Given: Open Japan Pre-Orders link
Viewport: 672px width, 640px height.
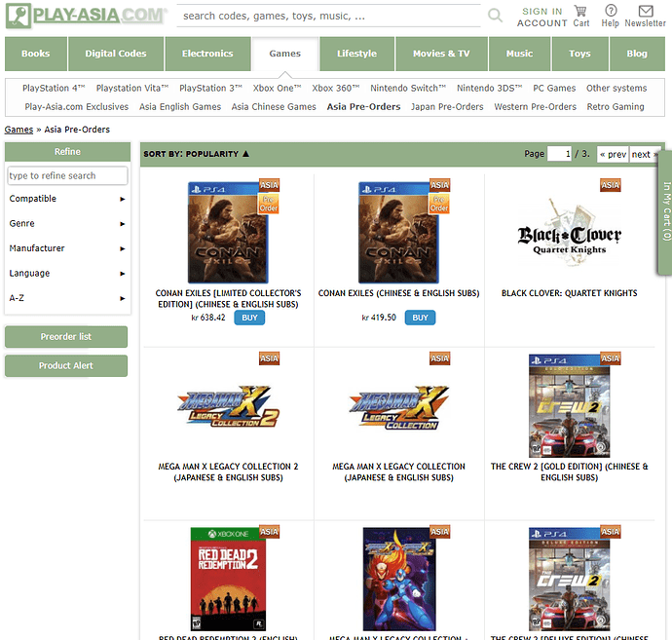Looking at the screenshot, I should coord(447,107).
